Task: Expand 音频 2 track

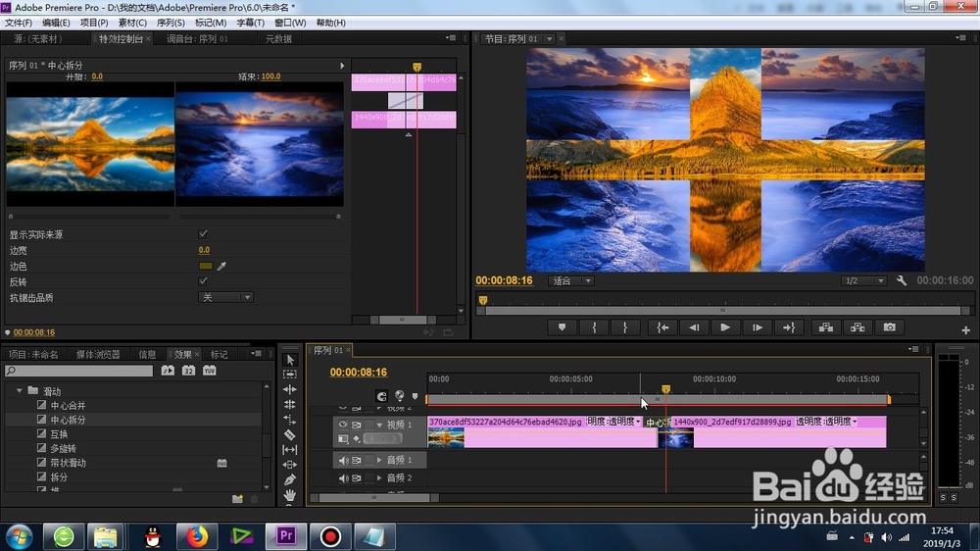Action: click(x=379, y=478)
